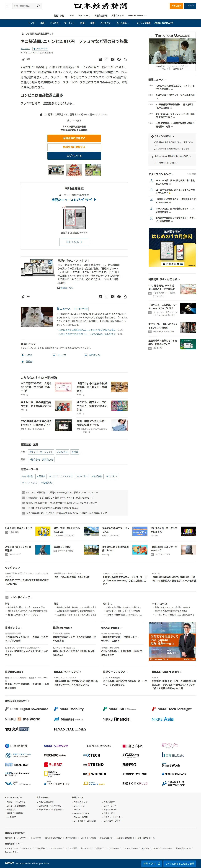Expand the ビジネス navigation dropdown
Viewport: 201px width, 868px height.
[x=55, y=23]
